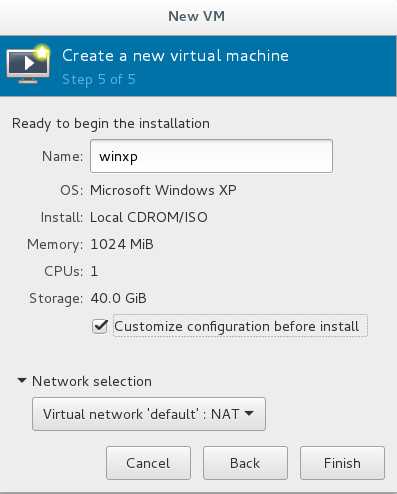This screenshot has height=494, width=397.
Task: Click the Create a new virtual machine heading
Action: coord(175,55)
